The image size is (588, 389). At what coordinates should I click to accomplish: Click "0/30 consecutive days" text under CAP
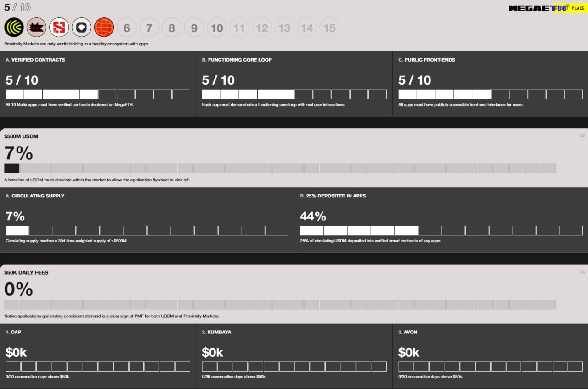[x=38, y=377]
